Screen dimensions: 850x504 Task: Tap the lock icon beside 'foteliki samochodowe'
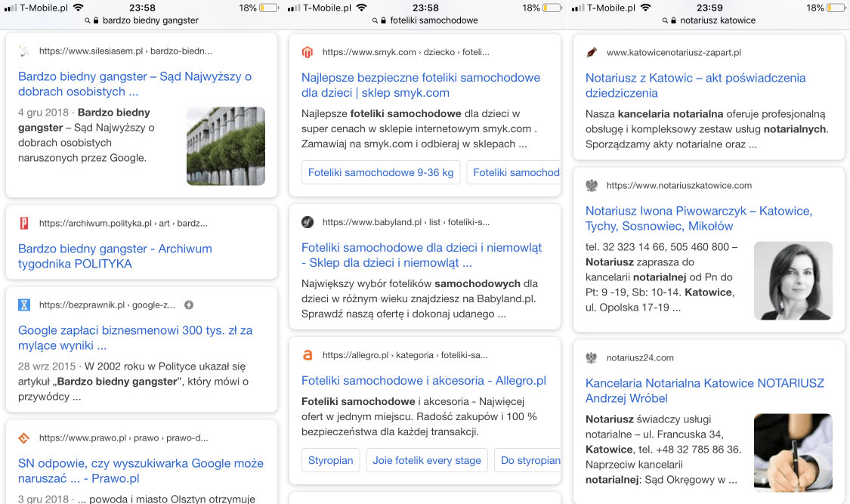pos(383,20)
